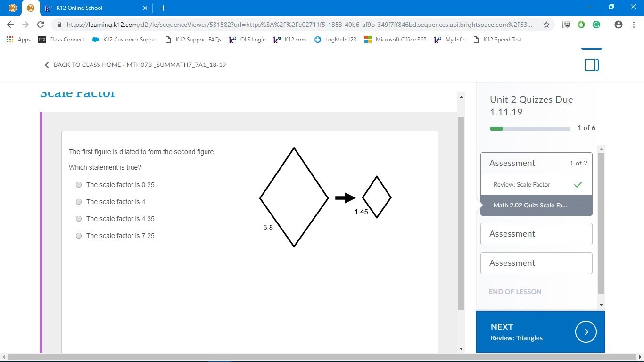Click the Grammarly extension icon
The image size is (644, 362).
[x=596, y=25]
